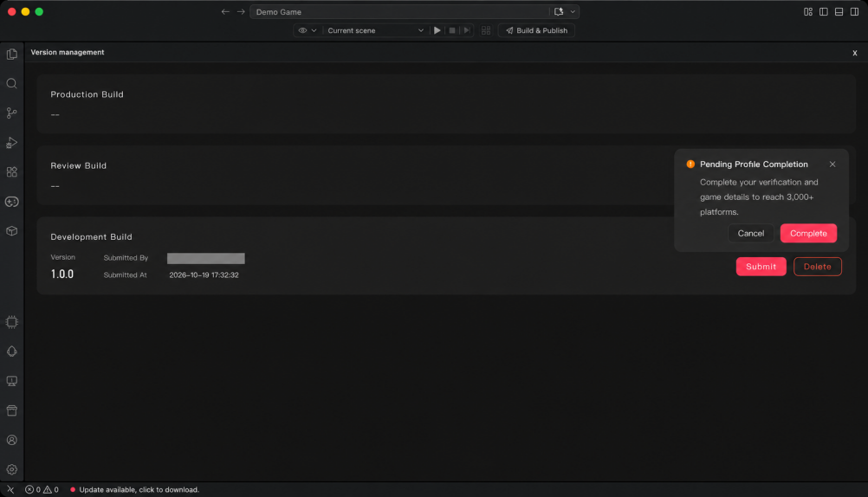The height and width of the screenshot is (497, 868).
Task: Click Build & Publish button
Action: click(536, 30)
